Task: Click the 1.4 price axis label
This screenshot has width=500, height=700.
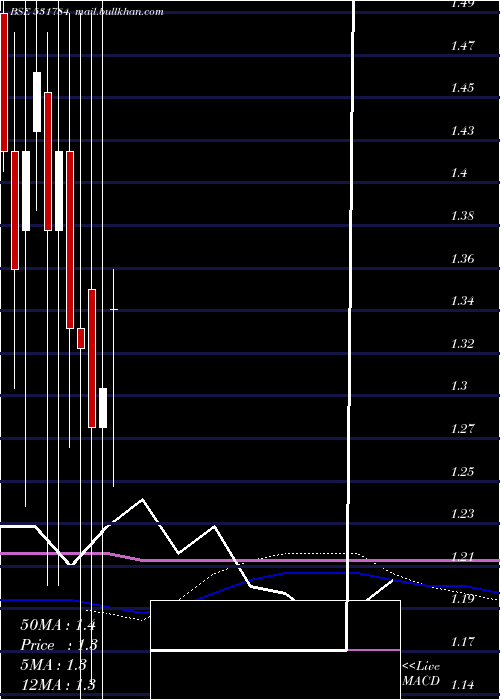Action: click(459, 173)
